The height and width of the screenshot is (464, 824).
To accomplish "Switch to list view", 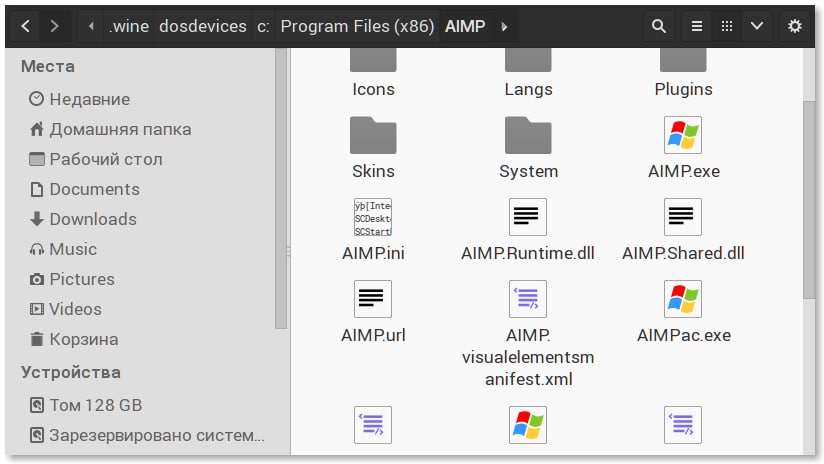I will click(x=697, y=26).
